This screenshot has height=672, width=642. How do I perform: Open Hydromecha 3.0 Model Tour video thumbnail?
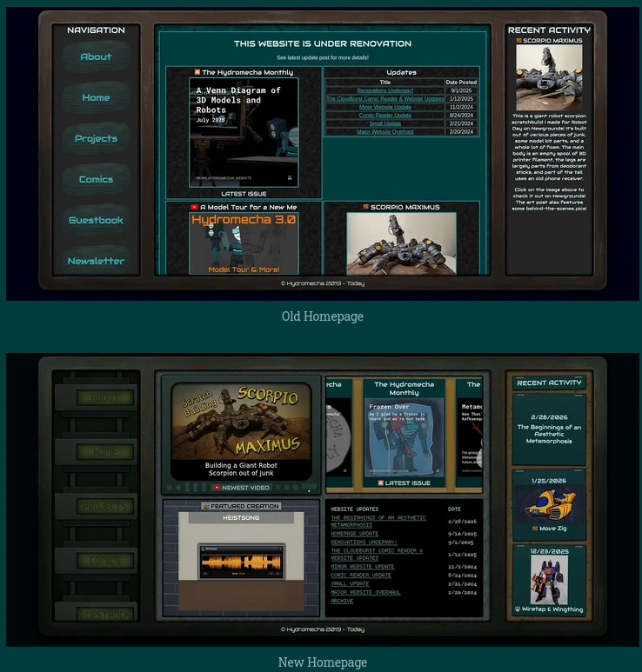pos(244,243)
